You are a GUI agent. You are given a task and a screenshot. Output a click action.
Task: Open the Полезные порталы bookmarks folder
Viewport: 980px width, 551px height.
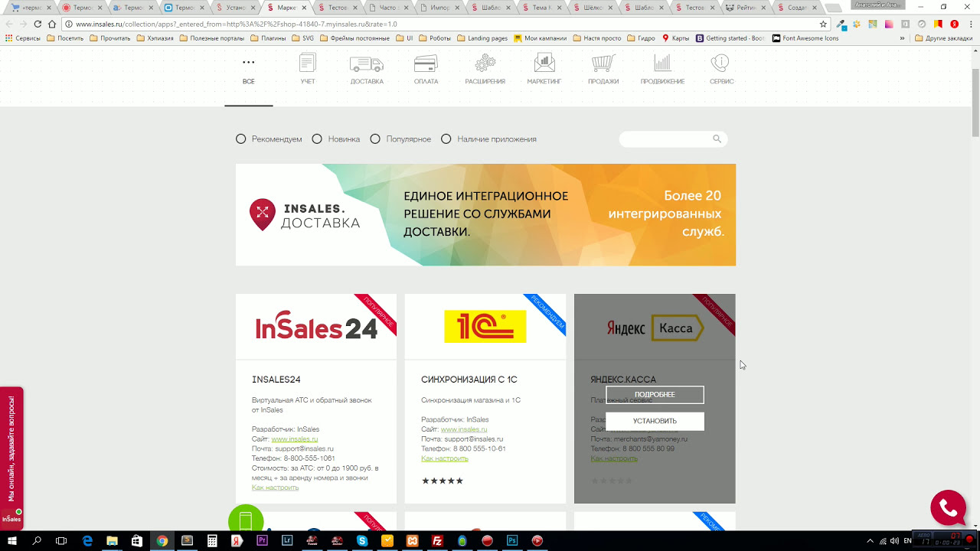pyautogui.click(x=212, y=38)
